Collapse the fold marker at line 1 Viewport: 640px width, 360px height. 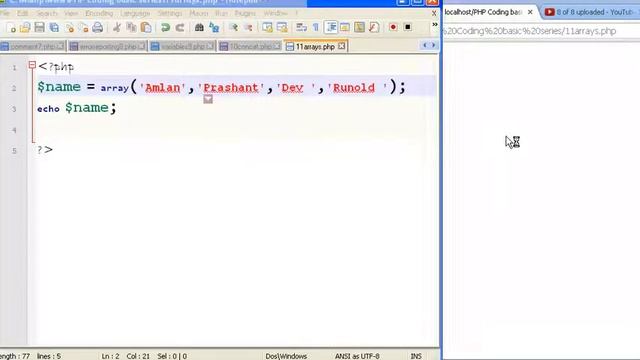(32, 65)
